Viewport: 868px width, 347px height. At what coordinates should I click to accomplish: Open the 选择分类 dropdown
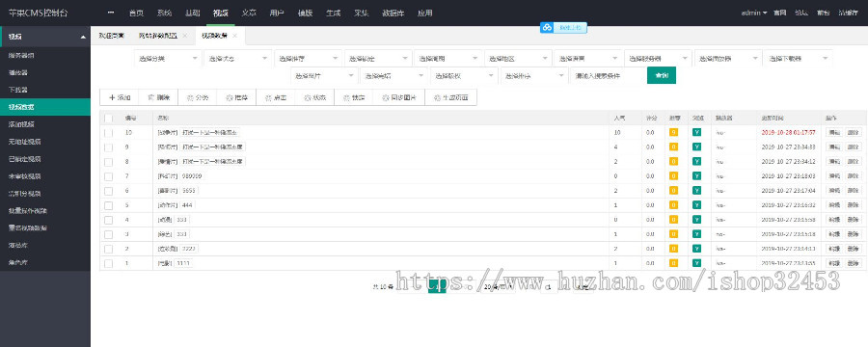point(168,58)
